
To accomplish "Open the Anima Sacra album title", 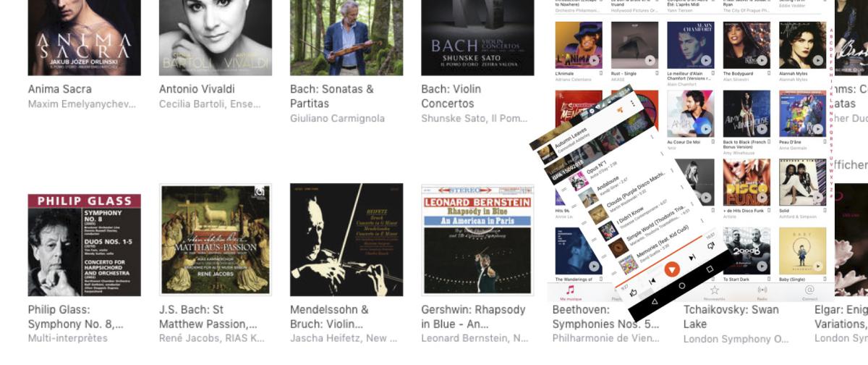I will [x=60, y=89].
